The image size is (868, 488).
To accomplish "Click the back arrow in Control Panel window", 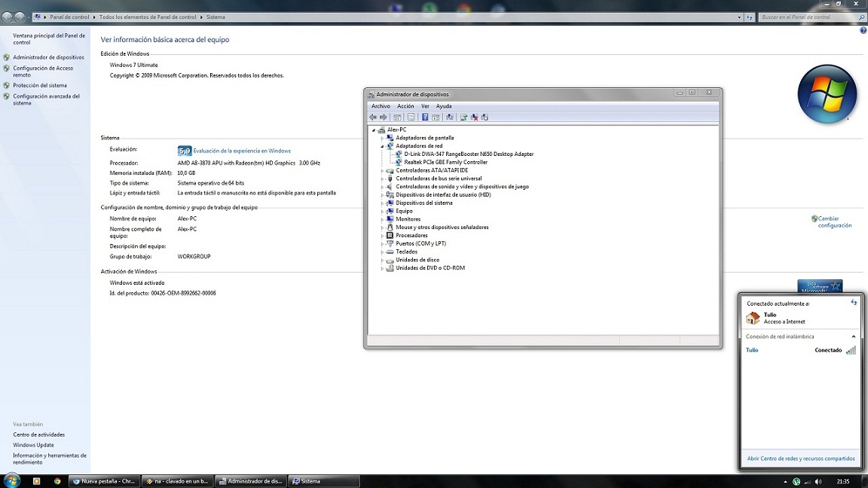I will (x=8, y=17).
